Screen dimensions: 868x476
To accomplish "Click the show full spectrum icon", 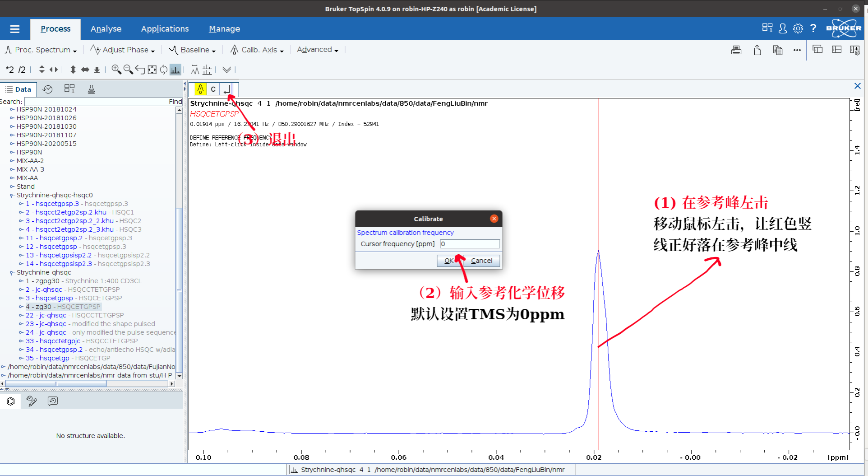I will [x=152, y=70].
